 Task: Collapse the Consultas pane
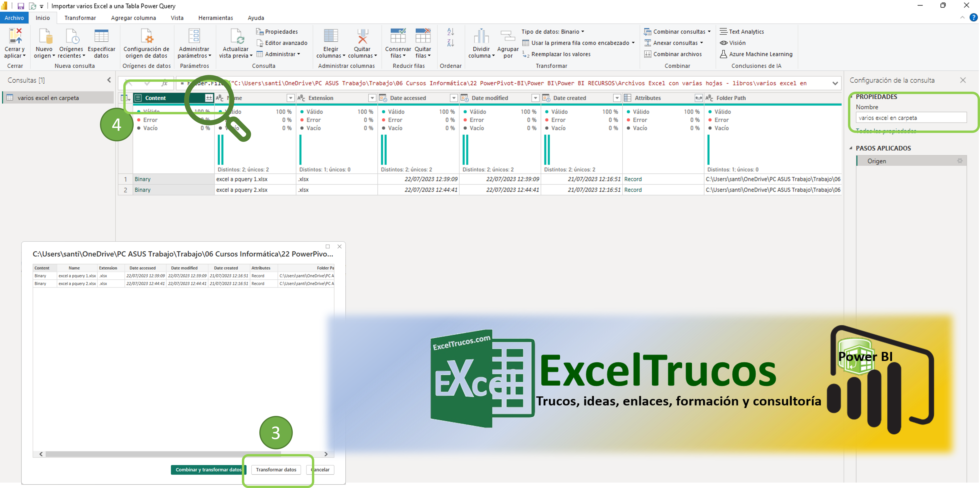click(109, 80)
